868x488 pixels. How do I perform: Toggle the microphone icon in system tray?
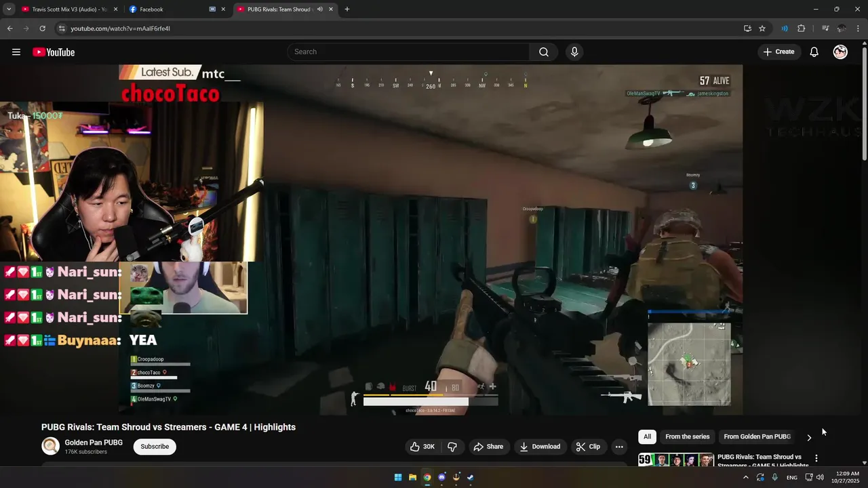pos(774,478)
